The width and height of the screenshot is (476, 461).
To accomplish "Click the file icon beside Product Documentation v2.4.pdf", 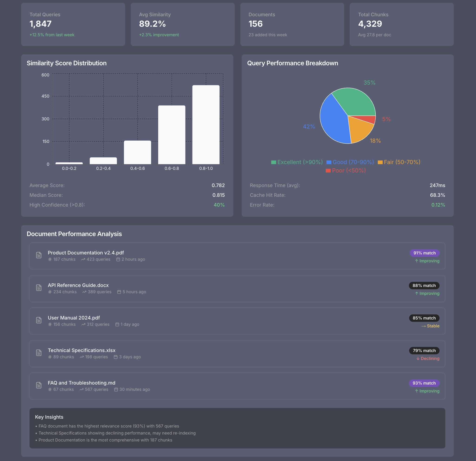I will [x=39, y=255].
